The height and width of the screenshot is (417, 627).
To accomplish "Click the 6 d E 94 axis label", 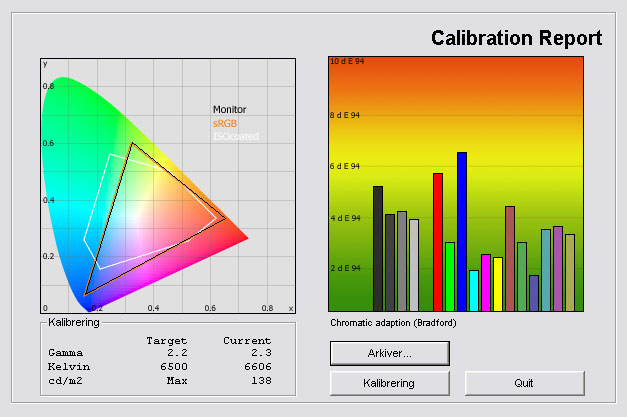I will click(345, 166).
